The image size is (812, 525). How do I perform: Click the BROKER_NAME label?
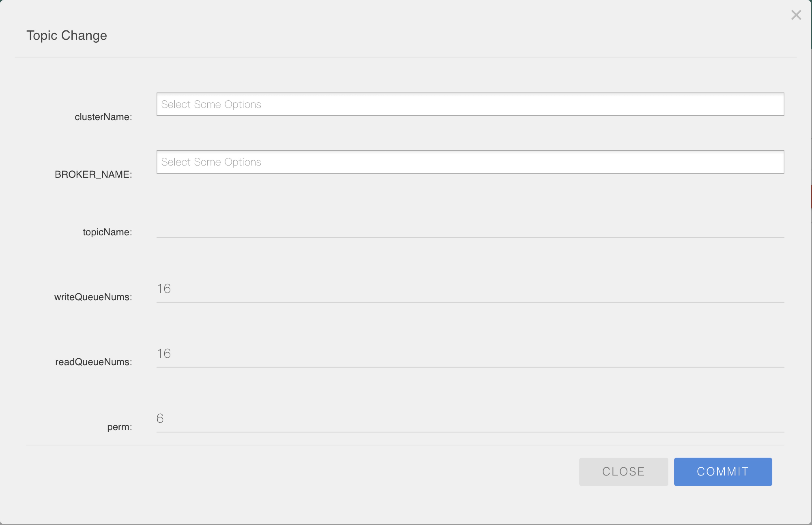[93, 174]
